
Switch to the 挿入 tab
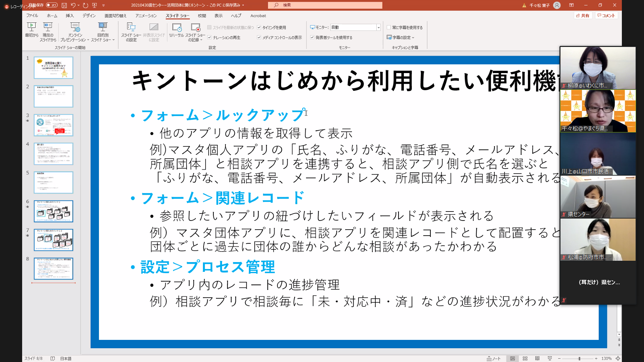pos(70,15)
